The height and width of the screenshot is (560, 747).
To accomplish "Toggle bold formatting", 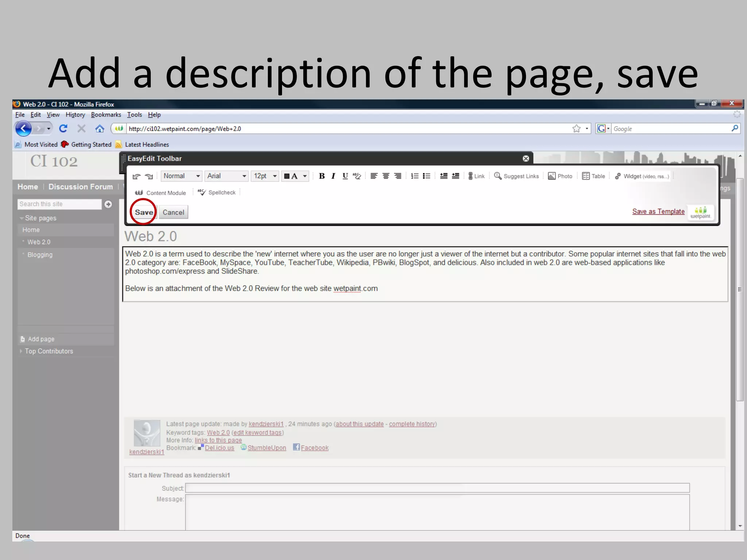I will pos(322,176).
